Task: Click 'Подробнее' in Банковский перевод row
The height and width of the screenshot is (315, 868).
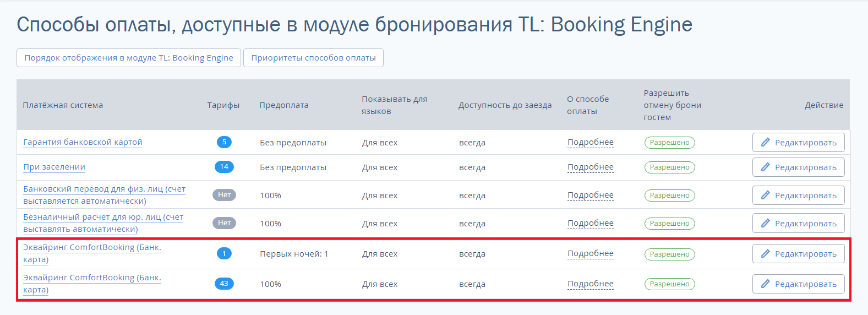Action: [591, 195]
